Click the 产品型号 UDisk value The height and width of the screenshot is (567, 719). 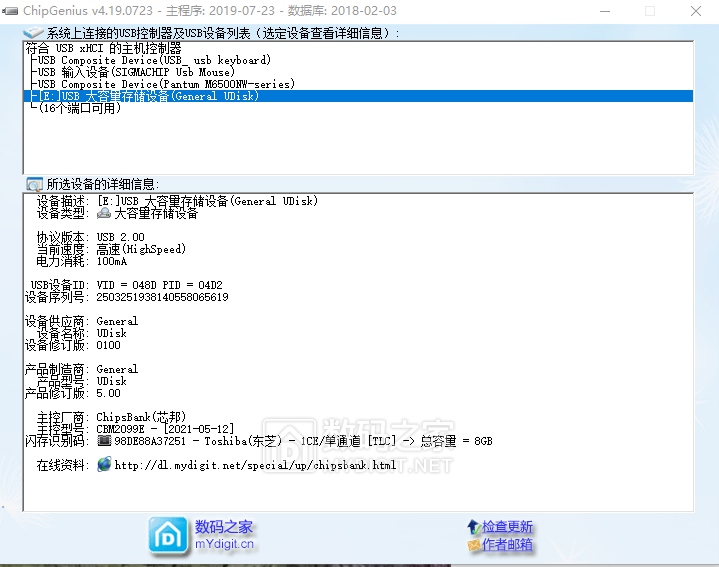(111, 381)
